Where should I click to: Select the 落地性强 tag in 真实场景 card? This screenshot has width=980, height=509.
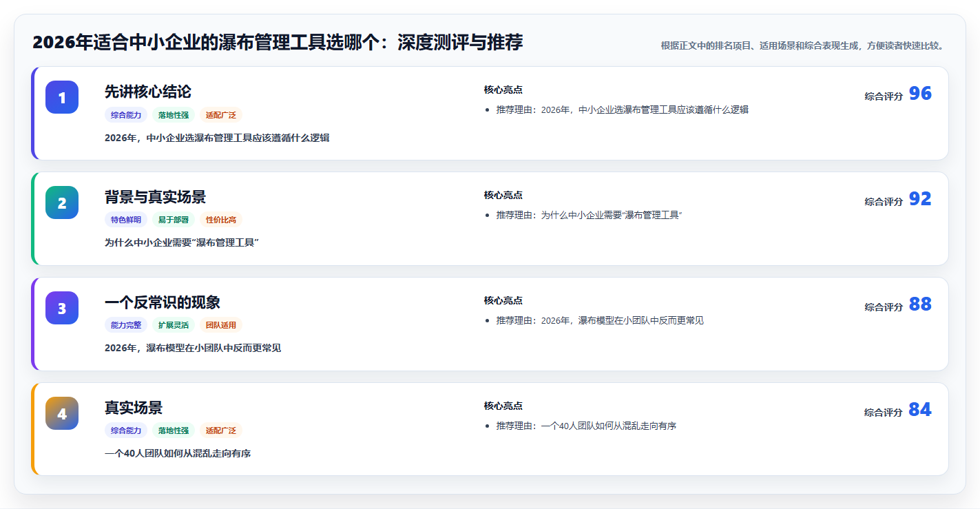pyautogui.click(x=174, y=430)
